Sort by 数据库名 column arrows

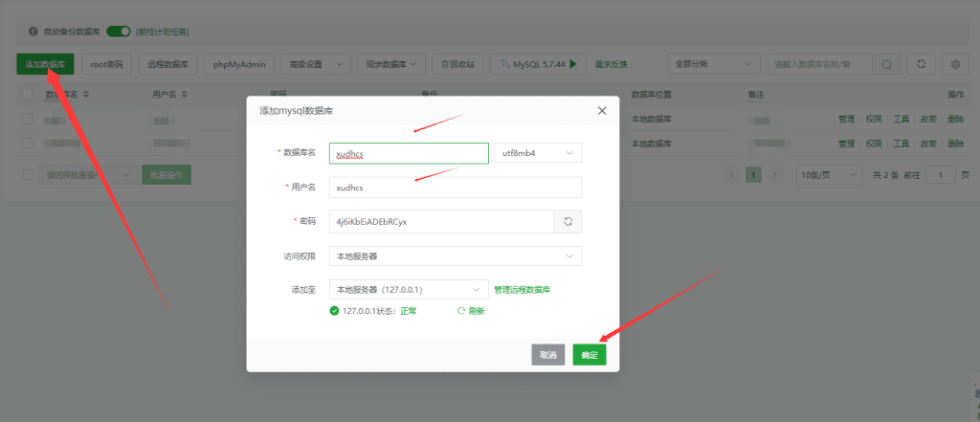click(x=85, y=95)
